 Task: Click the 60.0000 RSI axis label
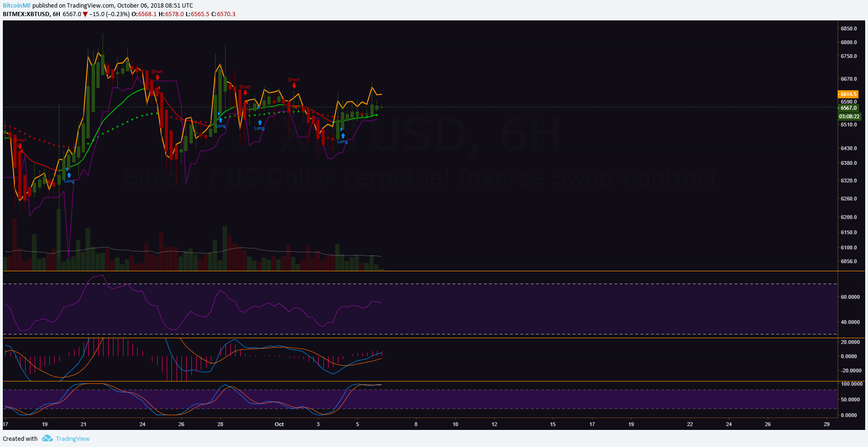[850, 297]
